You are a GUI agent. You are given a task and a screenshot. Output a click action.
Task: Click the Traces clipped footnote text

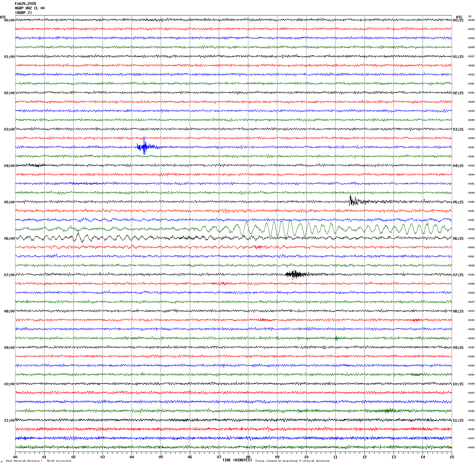(292, 461)
